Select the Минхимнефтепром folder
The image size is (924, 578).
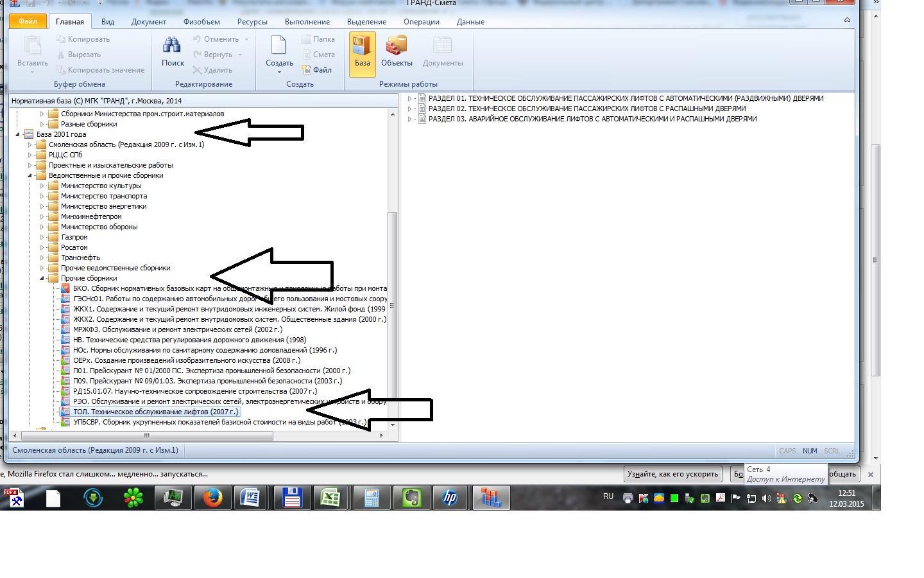(x=91, y=216)
